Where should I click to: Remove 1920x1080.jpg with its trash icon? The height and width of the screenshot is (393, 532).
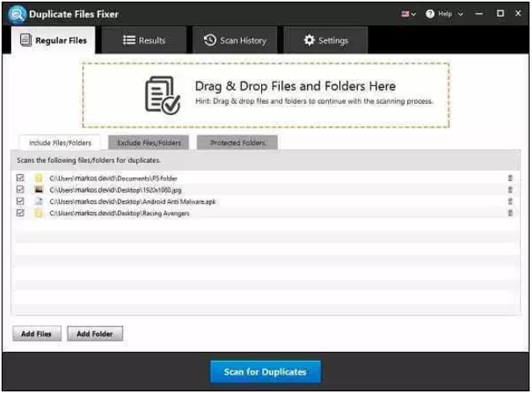[x=510, y=189]
